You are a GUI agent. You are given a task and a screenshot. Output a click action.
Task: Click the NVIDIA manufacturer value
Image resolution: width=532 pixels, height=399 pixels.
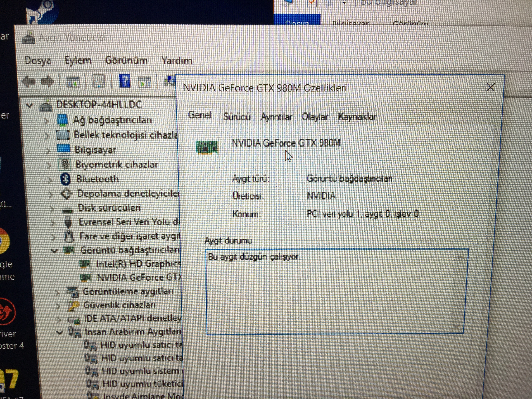[x=321, y=196]
